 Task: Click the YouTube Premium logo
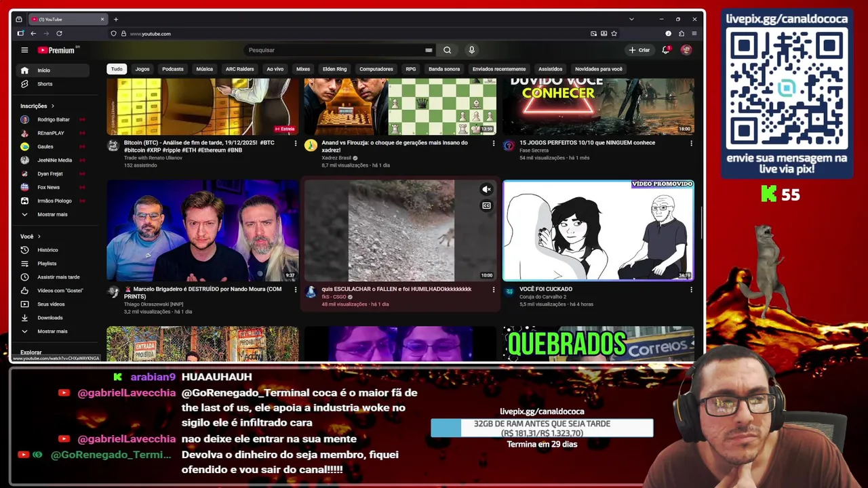coord(58,50)
